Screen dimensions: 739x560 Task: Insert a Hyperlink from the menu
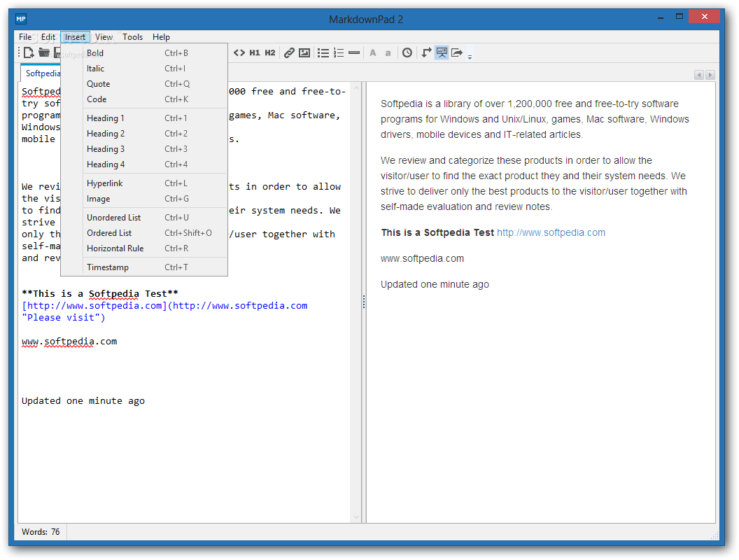(x=144, y=183)
